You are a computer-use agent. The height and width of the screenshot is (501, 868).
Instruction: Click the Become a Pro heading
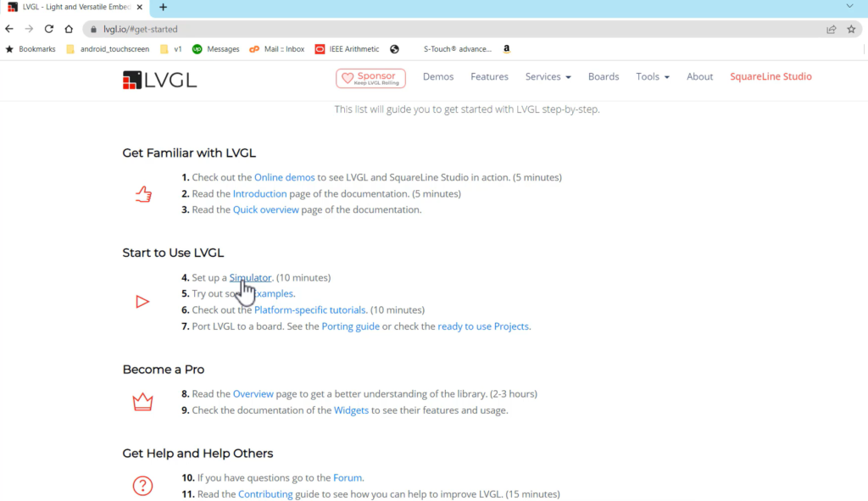164,370
